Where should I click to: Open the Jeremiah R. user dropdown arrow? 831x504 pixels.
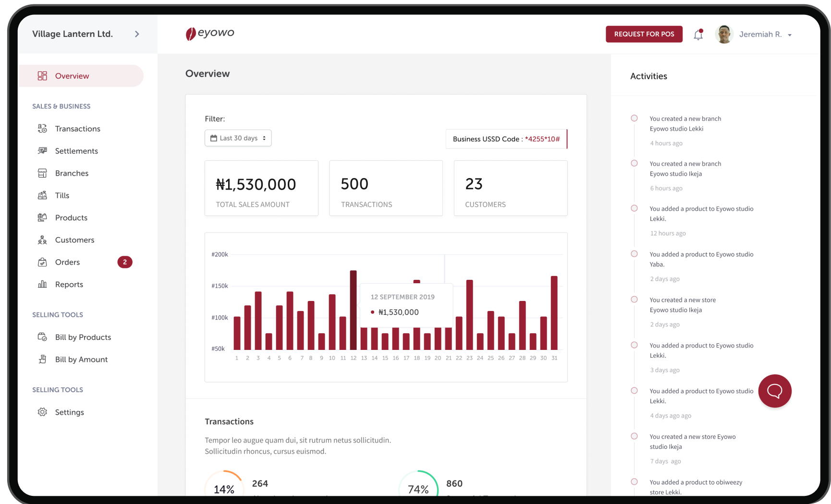click(x=790, y=35)
